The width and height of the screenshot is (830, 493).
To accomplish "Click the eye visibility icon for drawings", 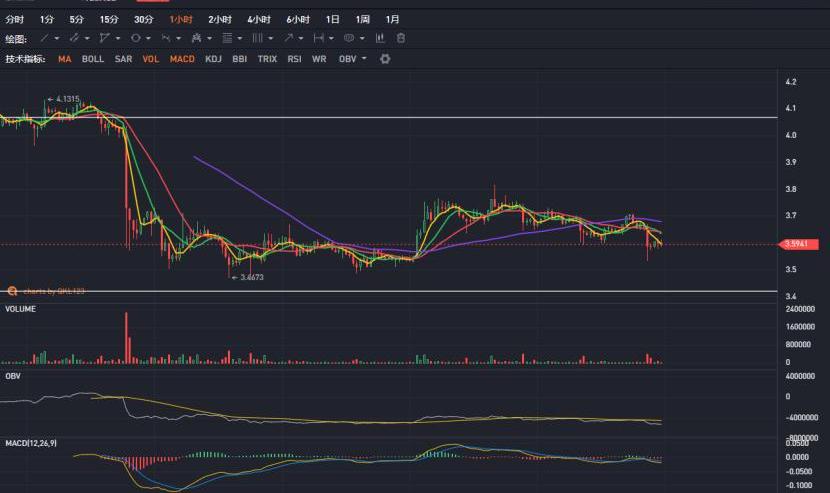I will (349, 38).
